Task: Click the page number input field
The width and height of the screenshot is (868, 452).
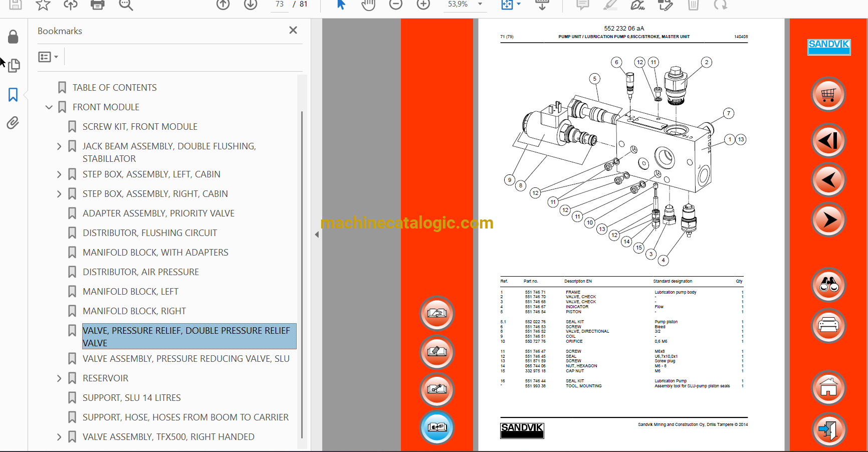Action: tap(279, 4)
